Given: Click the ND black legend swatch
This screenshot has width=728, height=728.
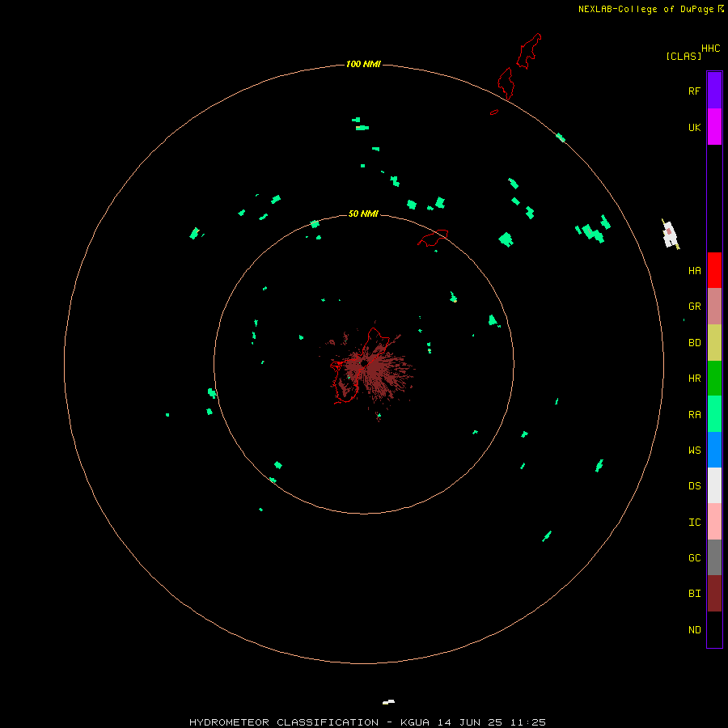Looking at the screenshot, I should tap(714, 629).
